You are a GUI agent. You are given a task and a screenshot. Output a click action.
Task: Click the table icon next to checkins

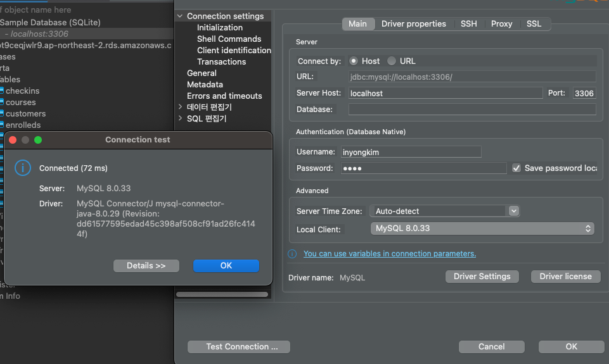pos(1,91)
